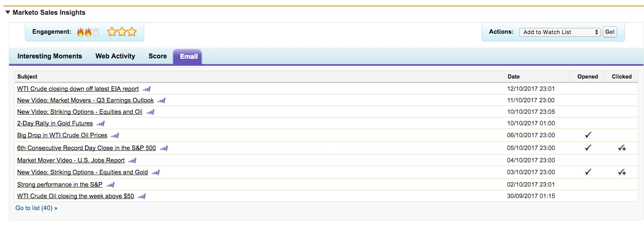Click date 30/09/2017 01:15
Viewport: 644px width, 231px height.
click(531, 196)
